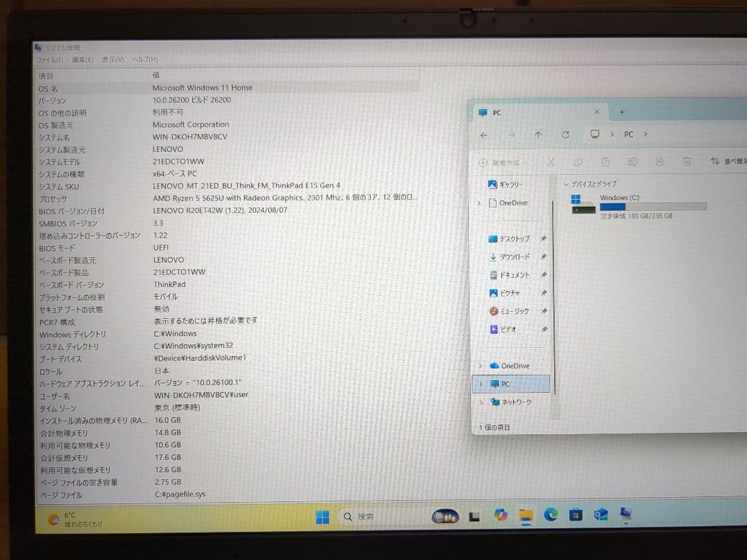
Task: Open the 新規作成 dropdown button
Action: [x=503, y=162]
